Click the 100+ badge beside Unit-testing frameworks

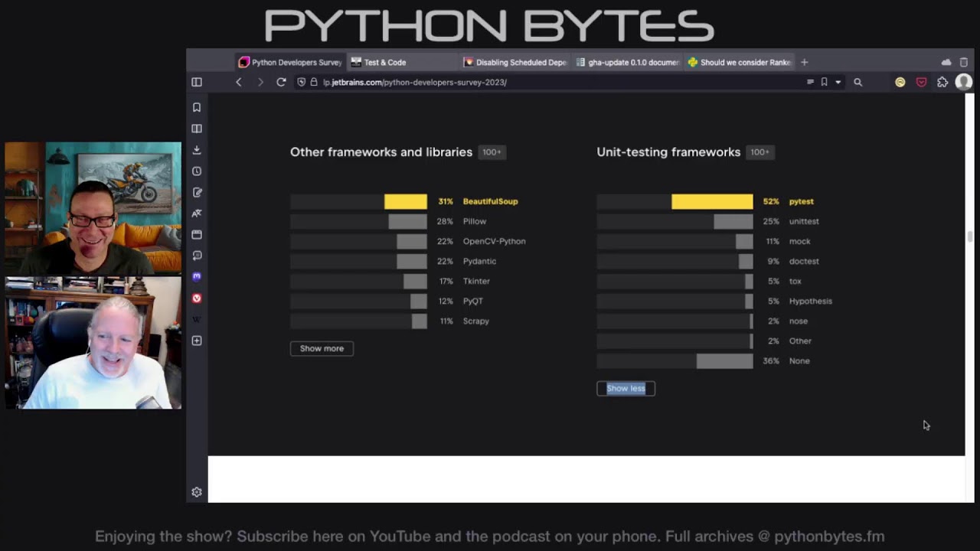click(759, 152)
